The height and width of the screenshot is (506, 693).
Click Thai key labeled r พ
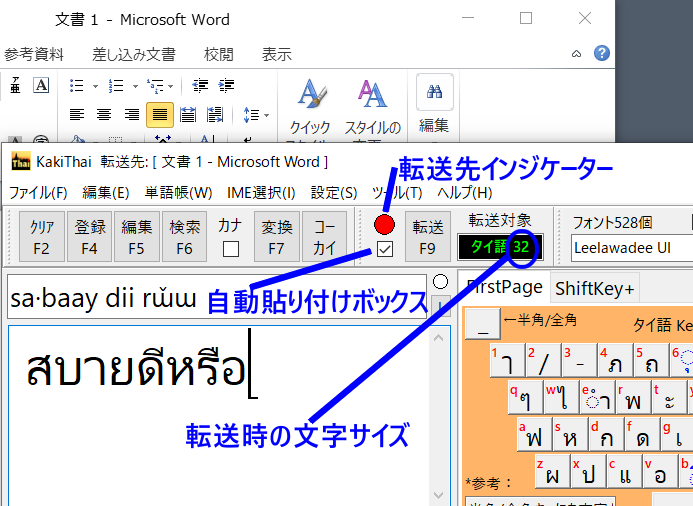point(634,397)
